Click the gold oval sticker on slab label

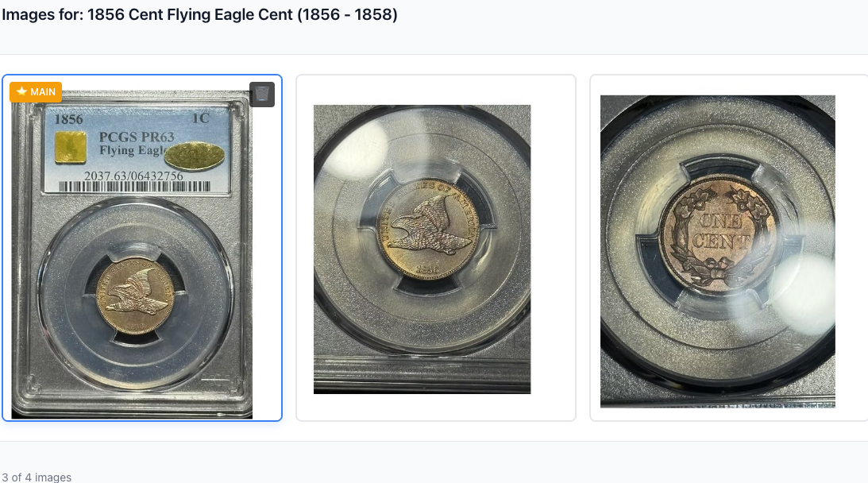195,156
